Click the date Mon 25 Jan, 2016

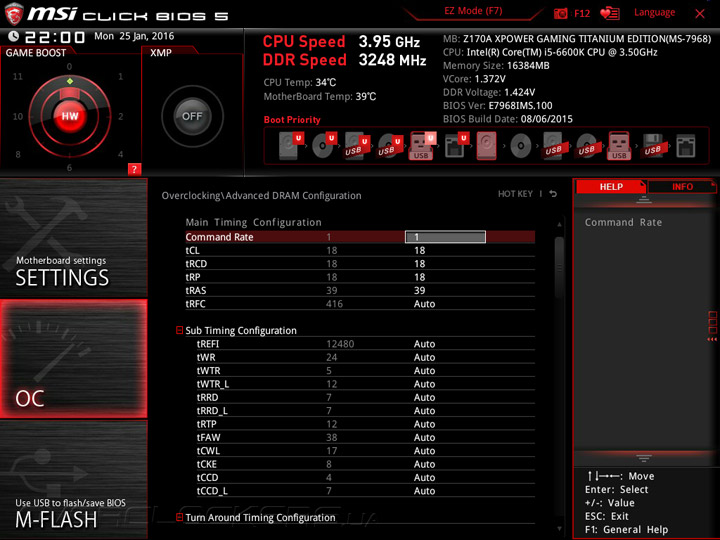[134, 36]
